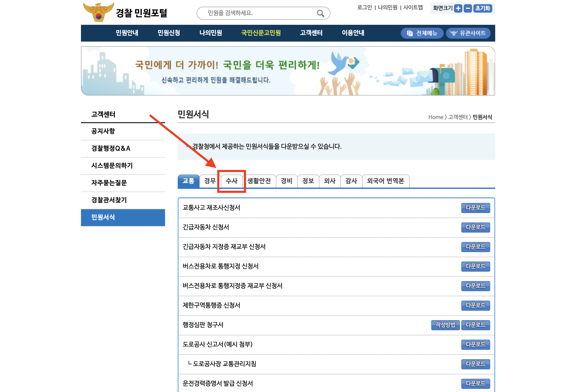Click the promotional banner image
Screen dimensions: 577x392
288,71
